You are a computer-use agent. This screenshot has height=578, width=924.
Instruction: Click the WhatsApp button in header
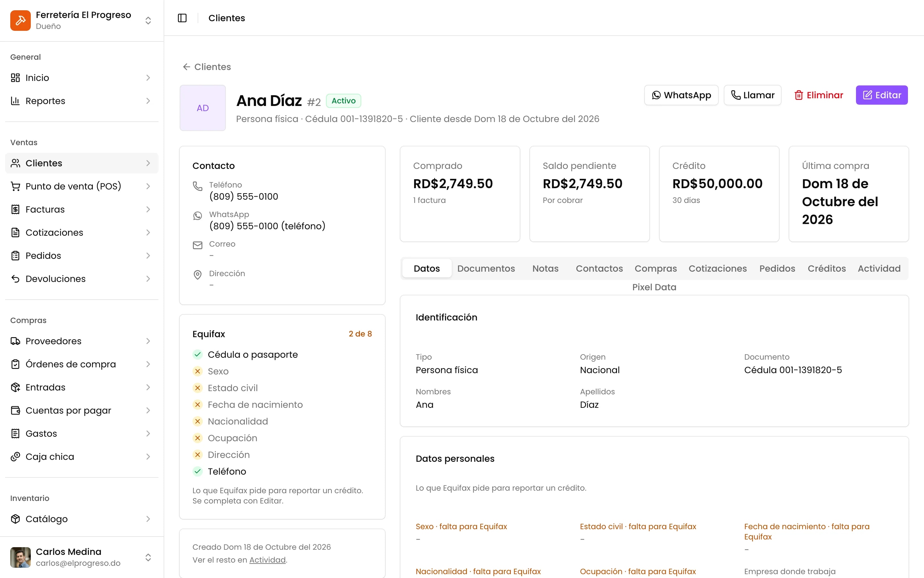pos(681,95)
